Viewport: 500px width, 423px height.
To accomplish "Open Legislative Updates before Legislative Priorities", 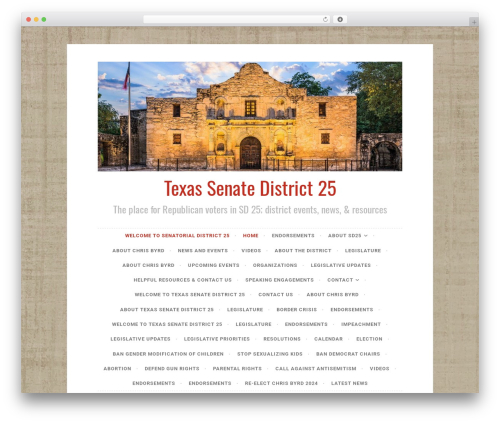I will [140, 339].
